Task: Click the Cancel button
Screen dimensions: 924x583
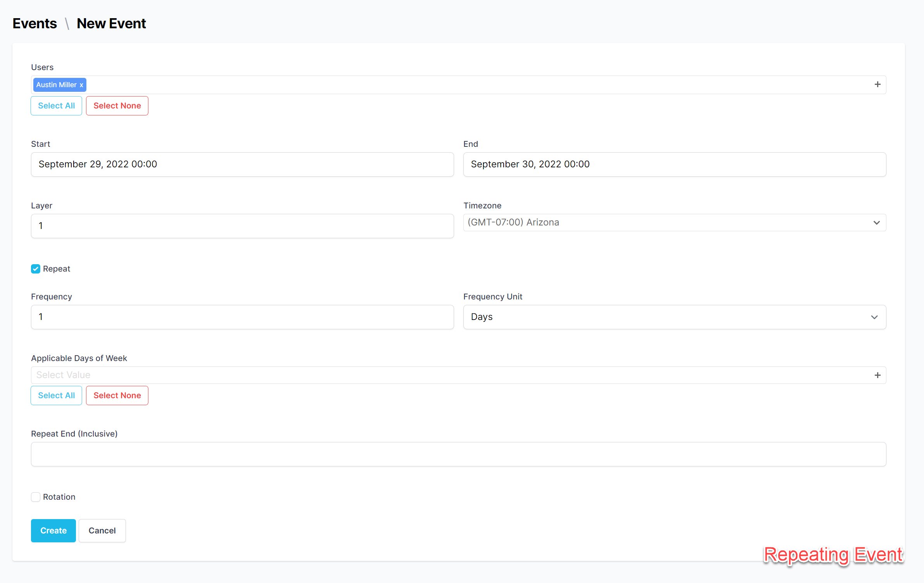Action: (102, 530)
